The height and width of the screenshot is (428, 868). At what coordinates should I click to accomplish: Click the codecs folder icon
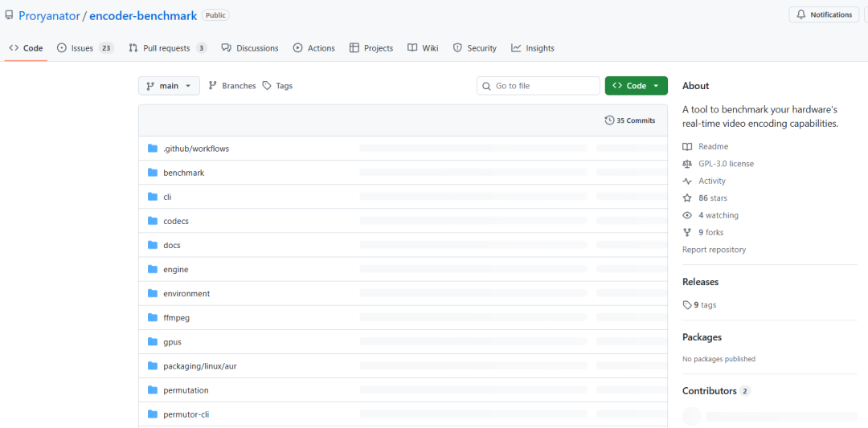point(153,221)
